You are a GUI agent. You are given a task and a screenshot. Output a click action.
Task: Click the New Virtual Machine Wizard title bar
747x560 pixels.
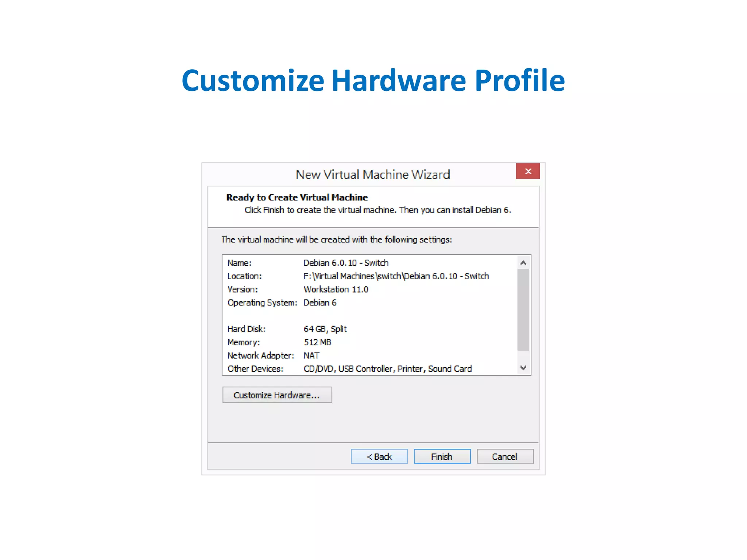point(372,175)
